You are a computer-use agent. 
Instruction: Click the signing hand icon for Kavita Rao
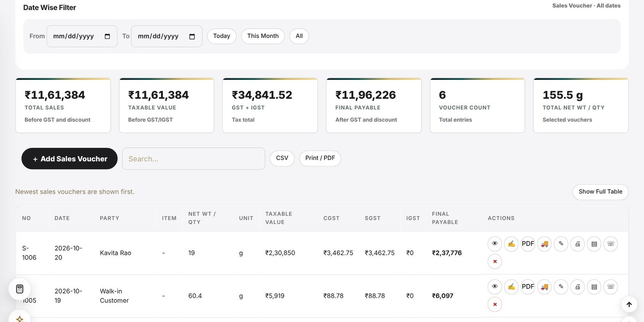coord(511,244)
